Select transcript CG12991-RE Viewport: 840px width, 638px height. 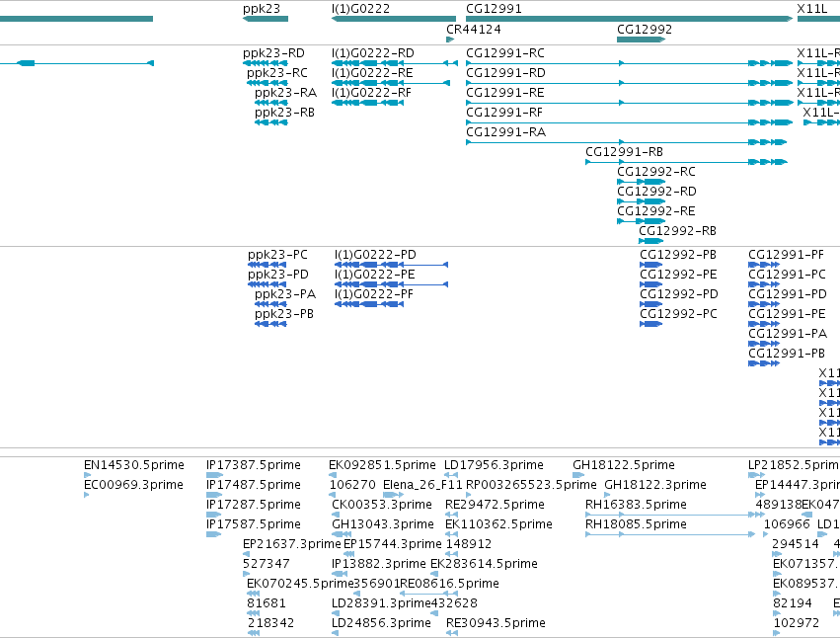(x=630, y=103)
